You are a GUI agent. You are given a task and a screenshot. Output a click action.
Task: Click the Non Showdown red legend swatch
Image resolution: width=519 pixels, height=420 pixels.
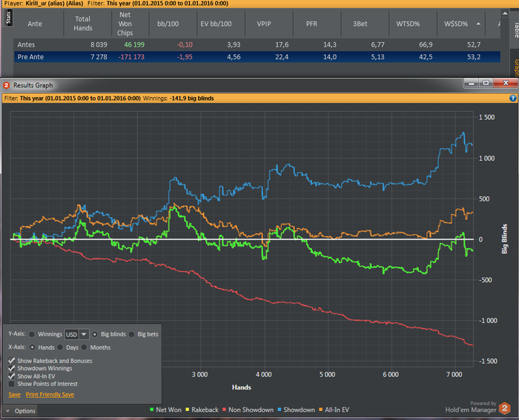tap(224, 410)
